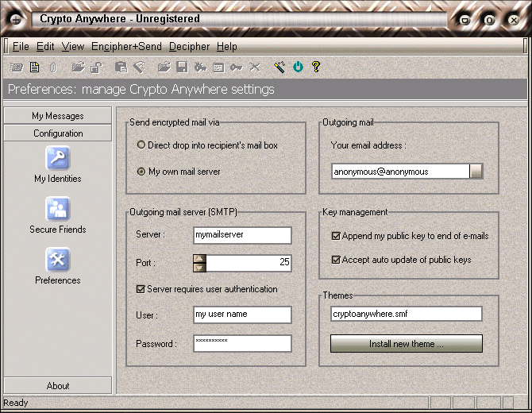Open the Edit menu
This screenshot has width=532, height=413.
45,47
